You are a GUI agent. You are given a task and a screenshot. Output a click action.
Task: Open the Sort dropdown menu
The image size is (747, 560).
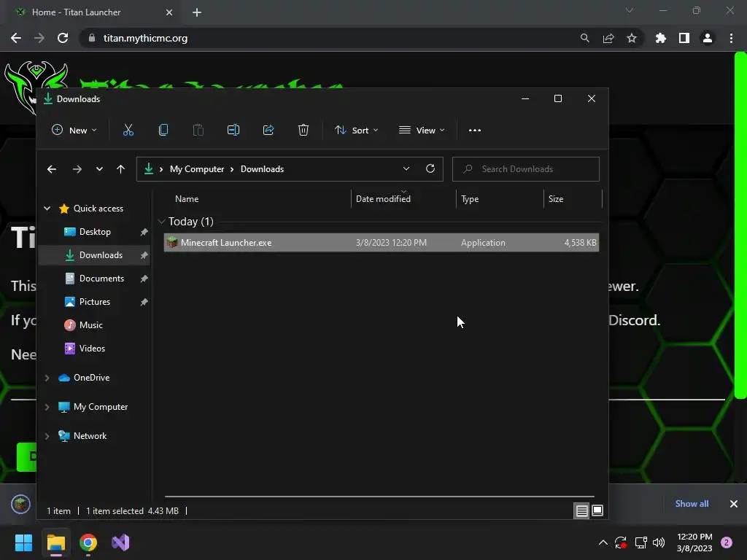point(356,130)
